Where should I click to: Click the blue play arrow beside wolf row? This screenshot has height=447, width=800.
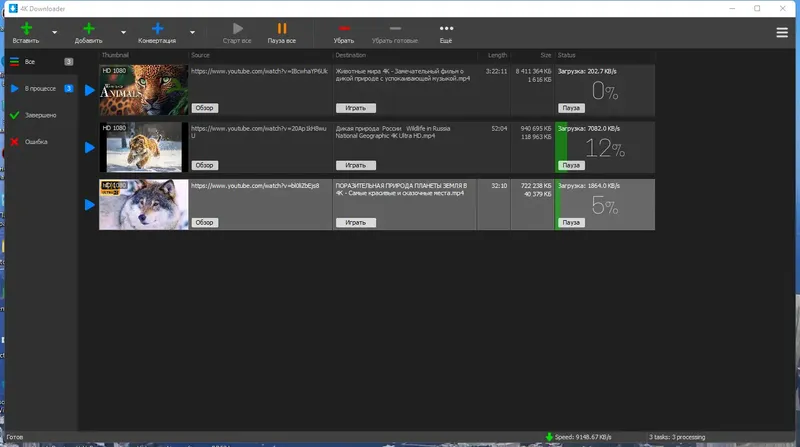(90, 205)
